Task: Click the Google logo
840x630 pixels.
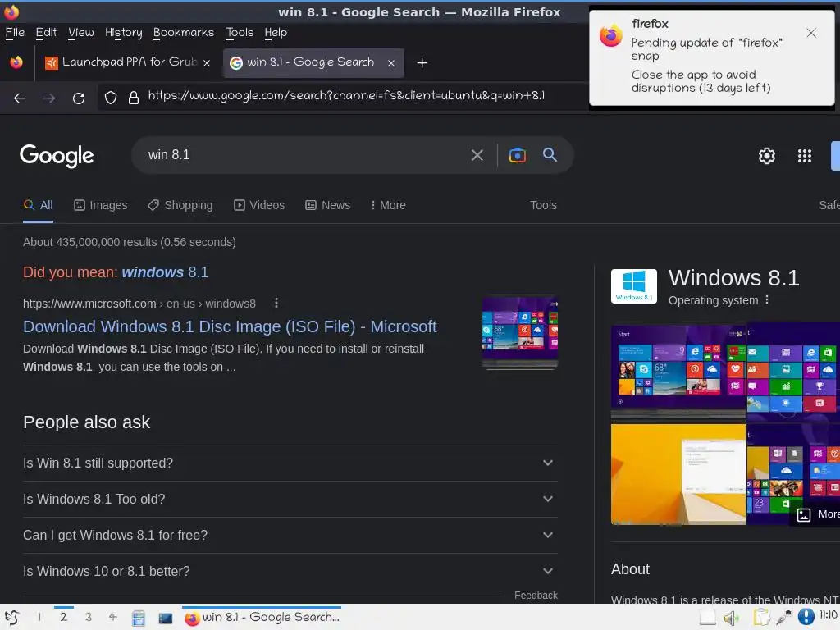Action: (57, 156)
